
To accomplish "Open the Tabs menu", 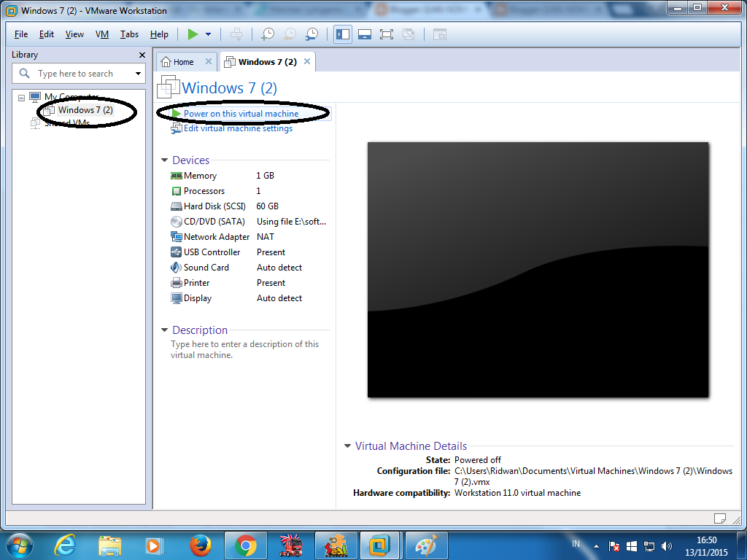I will (x=129, y=34).
